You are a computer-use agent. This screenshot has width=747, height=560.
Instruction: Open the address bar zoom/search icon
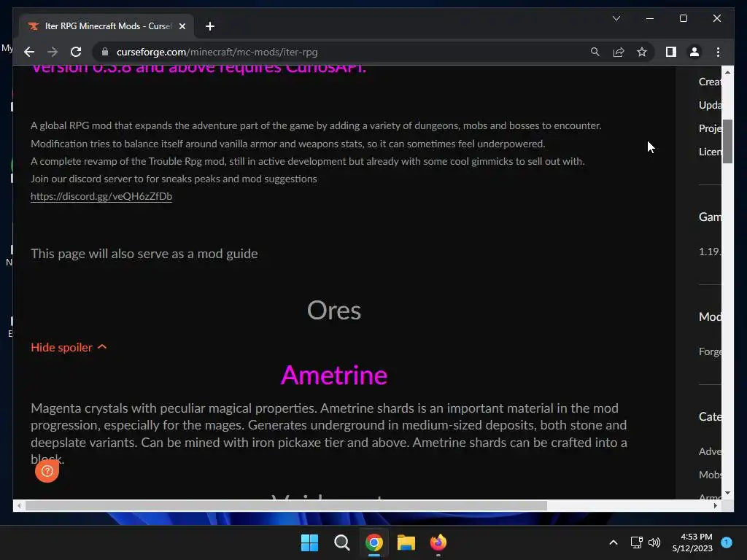[595, 52]
